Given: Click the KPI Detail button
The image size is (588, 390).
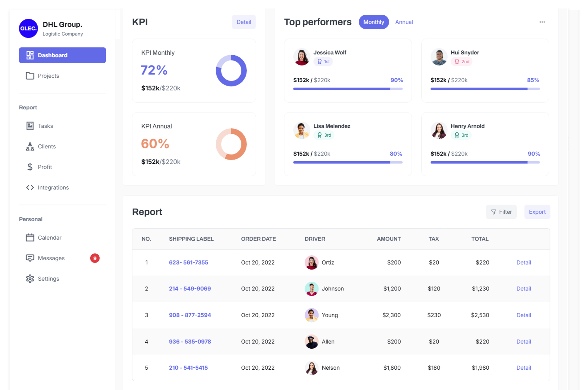Looking at the screenshot, I should 244,22.
